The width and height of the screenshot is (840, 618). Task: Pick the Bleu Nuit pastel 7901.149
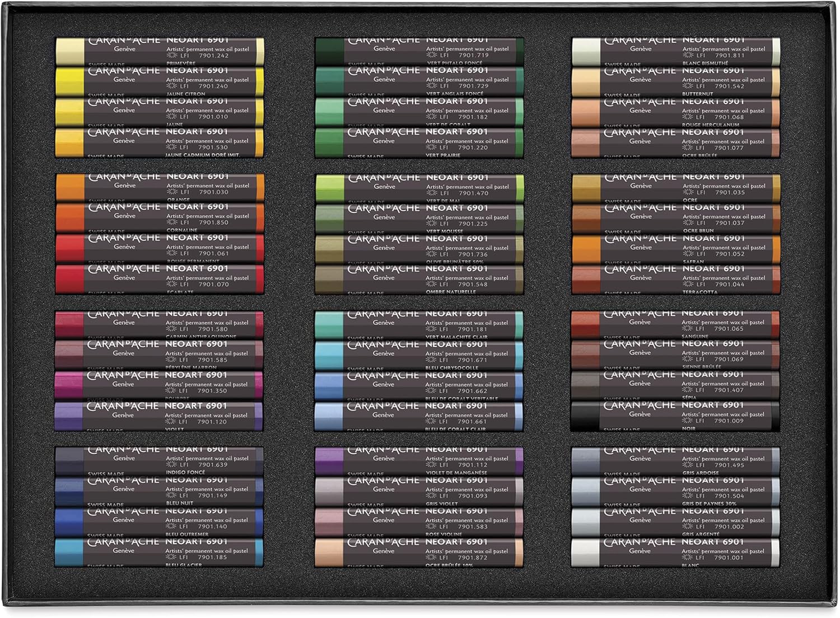[x=160, y=491]
